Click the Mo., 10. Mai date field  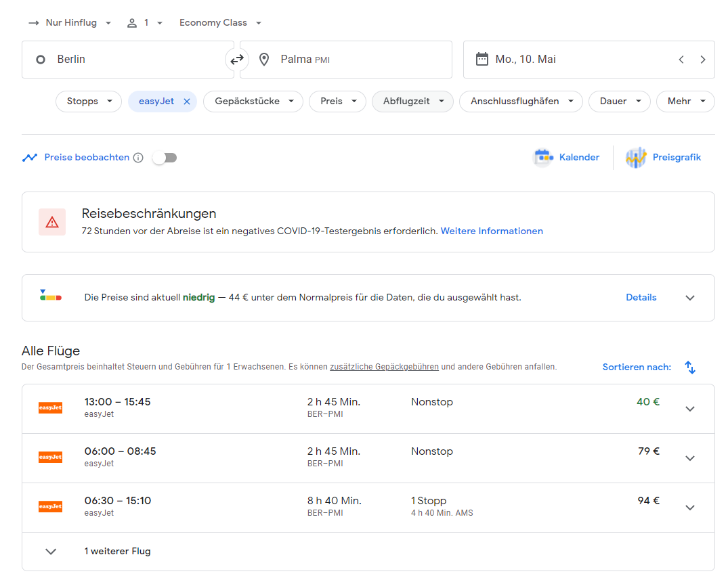[x=588, y=60]
